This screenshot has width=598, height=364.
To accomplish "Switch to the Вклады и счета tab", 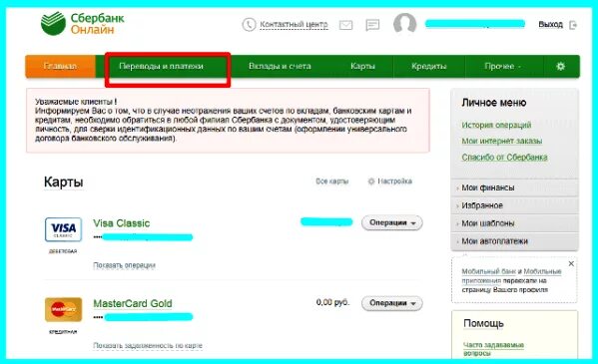I will 280,67.
